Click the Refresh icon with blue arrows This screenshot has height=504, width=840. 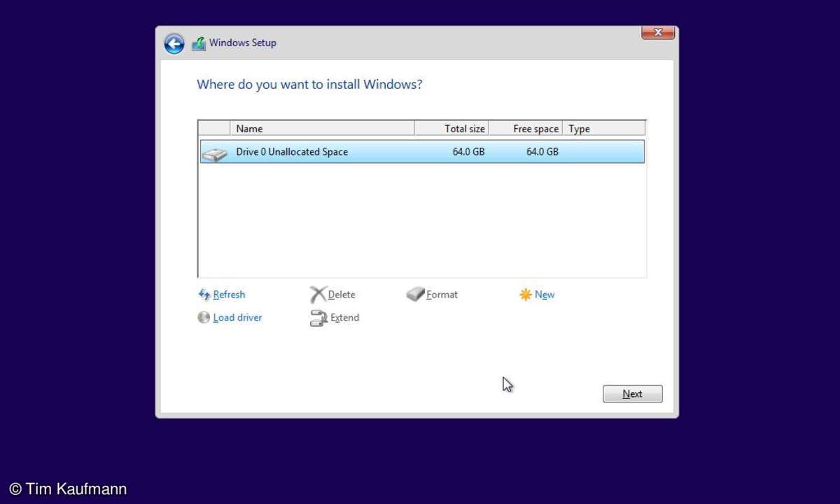pos(204,295)
